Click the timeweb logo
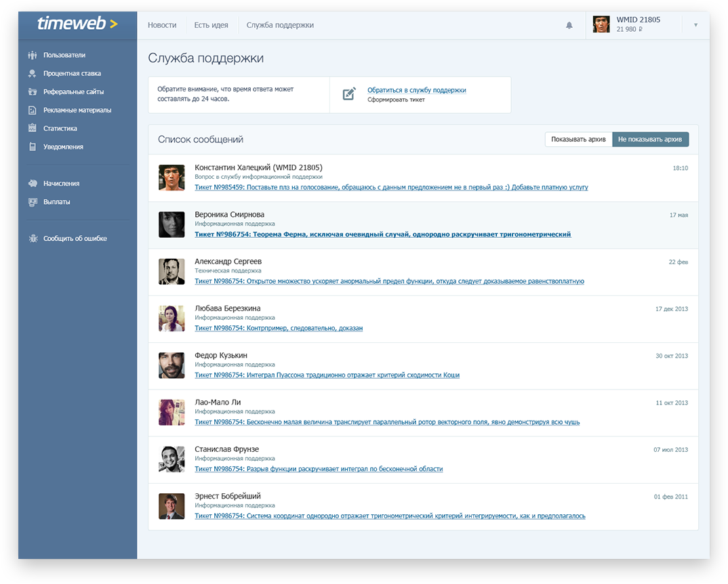 pos(77,23)
